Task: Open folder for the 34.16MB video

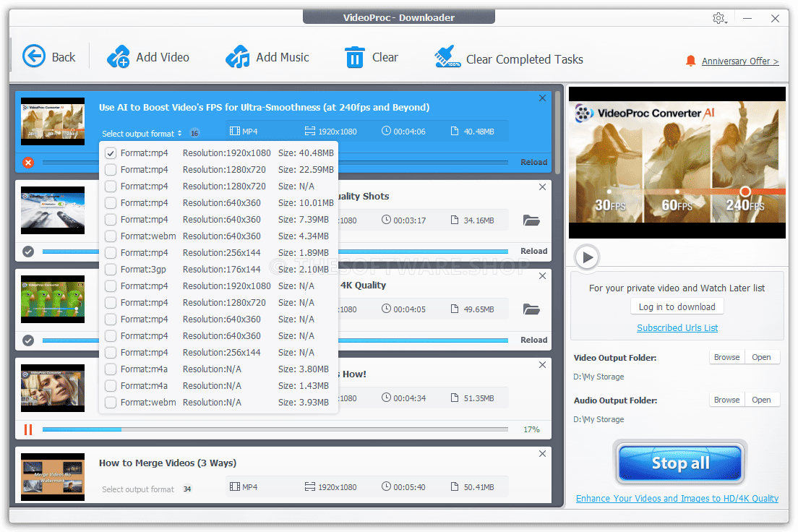Action: pos(531,220)
